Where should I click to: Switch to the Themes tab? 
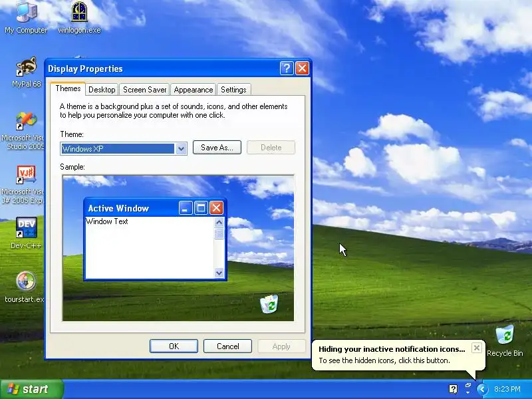pyautogui.click(x=68, y=88)
